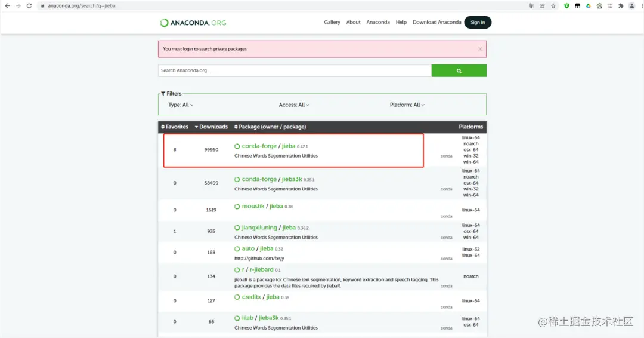Screen dimensions: 644x338
Task: Click the http://github.com/fxsjy description text
Action: click(x=259, y=258)
